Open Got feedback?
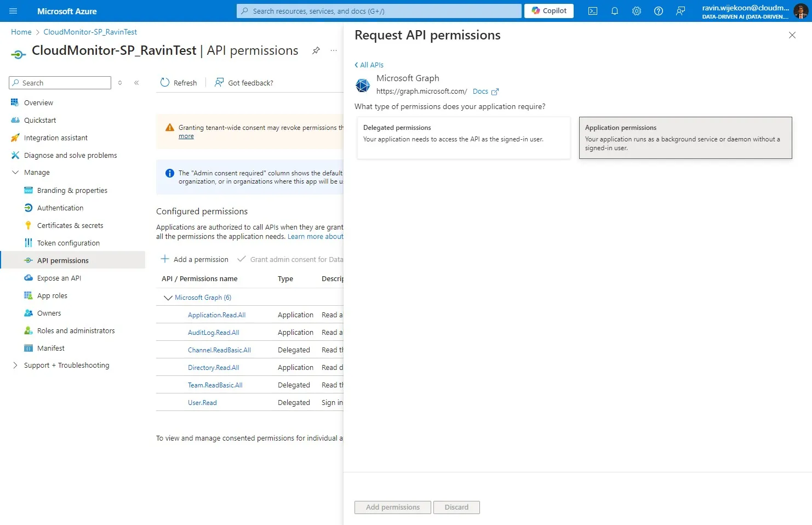 [244, 83]
